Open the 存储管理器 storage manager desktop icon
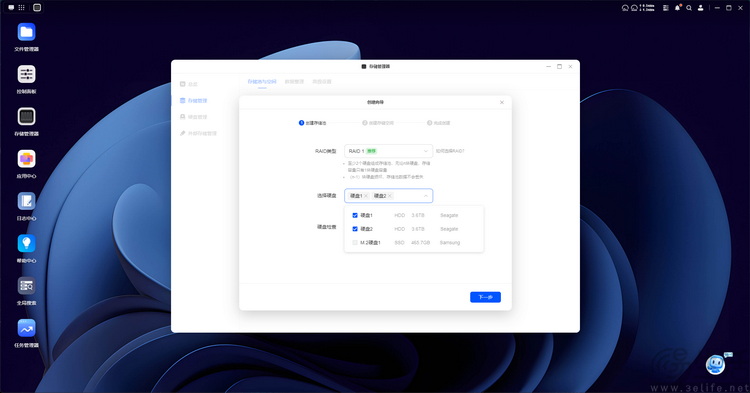This screenshot has width=750, height=393. [x=26, y=117]
